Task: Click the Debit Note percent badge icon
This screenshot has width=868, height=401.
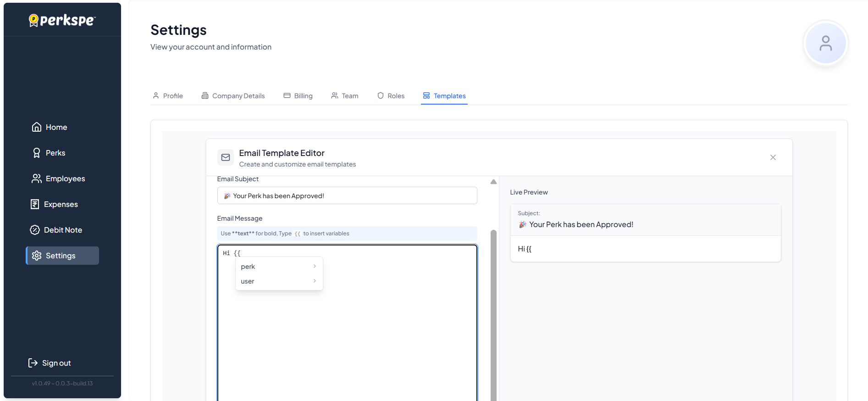Action: (35, 230)
